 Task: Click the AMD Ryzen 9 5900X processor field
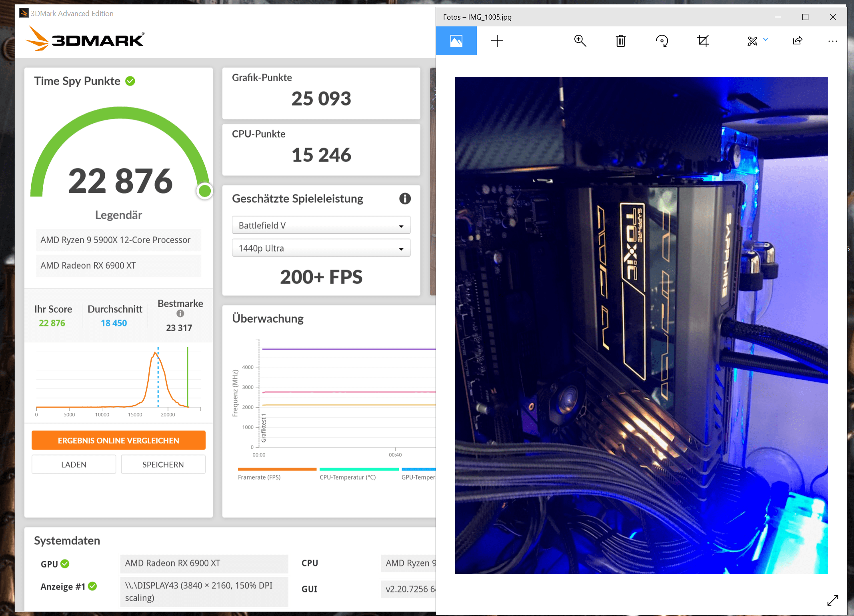(118, 240)
